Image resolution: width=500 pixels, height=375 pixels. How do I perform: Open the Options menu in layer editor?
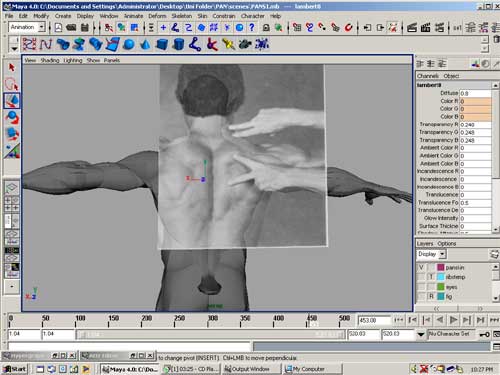[447, 244]
